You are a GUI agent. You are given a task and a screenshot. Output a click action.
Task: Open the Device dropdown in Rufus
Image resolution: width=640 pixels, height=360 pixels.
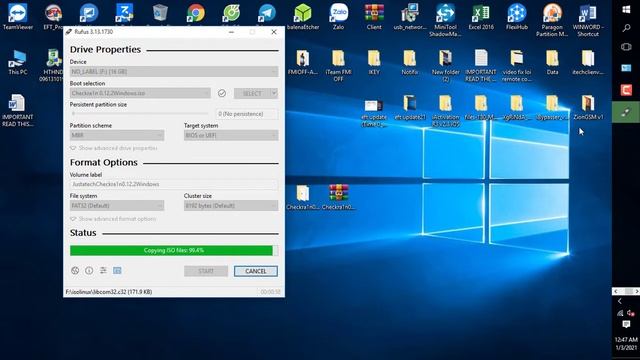click(174, 72)
